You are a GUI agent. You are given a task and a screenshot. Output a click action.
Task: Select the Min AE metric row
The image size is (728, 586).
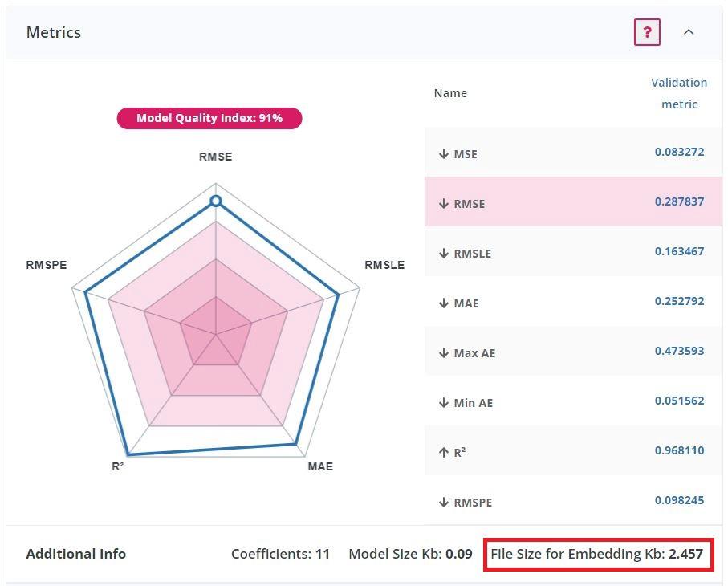pos(573,401)
